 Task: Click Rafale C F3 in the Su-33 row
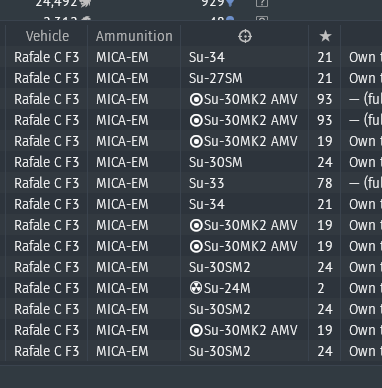[x=47, y=183]
